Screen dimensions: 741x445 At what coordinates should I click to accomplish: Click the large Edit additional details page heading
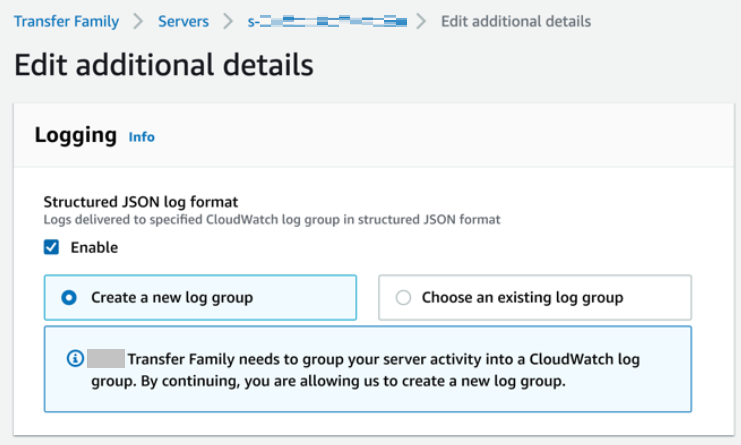(164, 66)
